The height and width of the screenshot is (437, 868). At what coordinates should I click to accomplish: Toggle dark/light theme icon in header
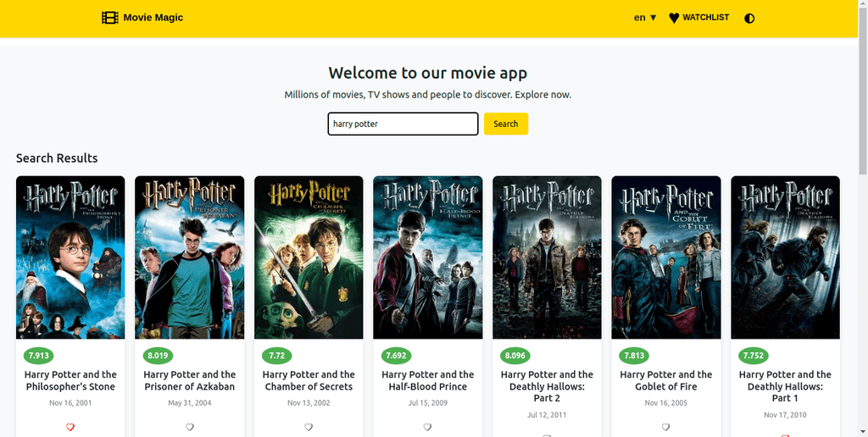tap(749, 19)
